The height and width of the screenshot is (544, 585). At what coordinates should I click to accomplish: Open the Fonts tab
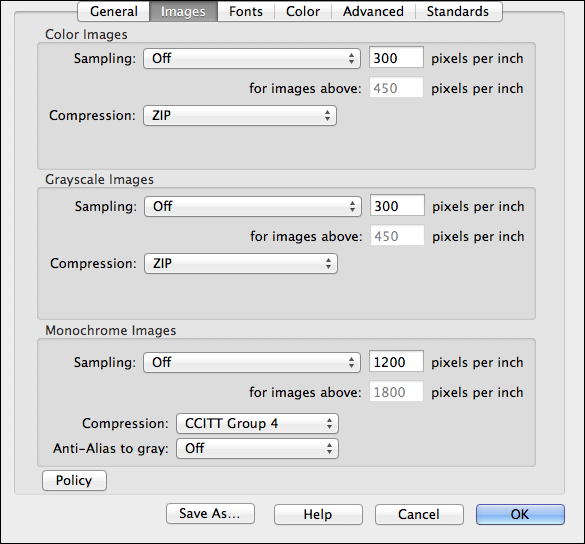tap(246, 11)
